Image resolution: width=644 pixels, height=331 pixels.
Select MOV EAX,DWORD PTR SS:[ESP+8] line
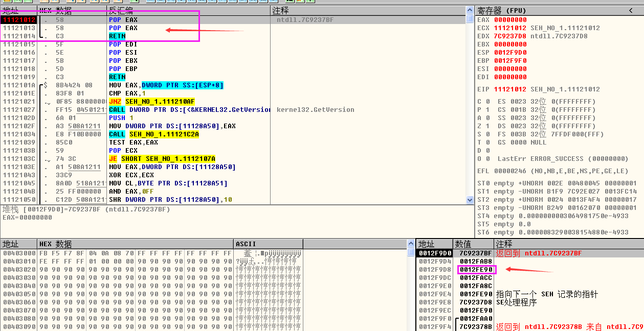(166, 85)
